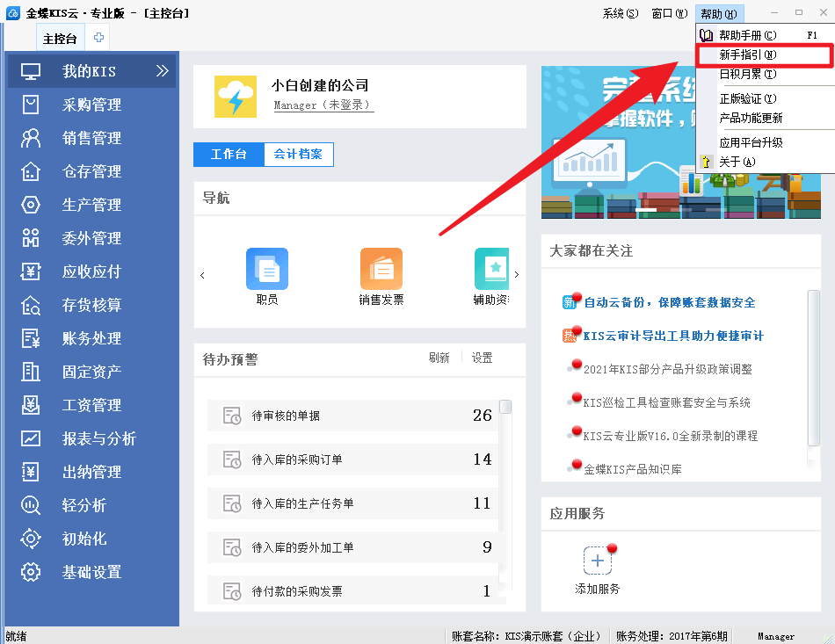Viewport: 835px width, 644px height.
Task: Open the 工资管理 payroll icon
Action: click(x=31, y=405)
